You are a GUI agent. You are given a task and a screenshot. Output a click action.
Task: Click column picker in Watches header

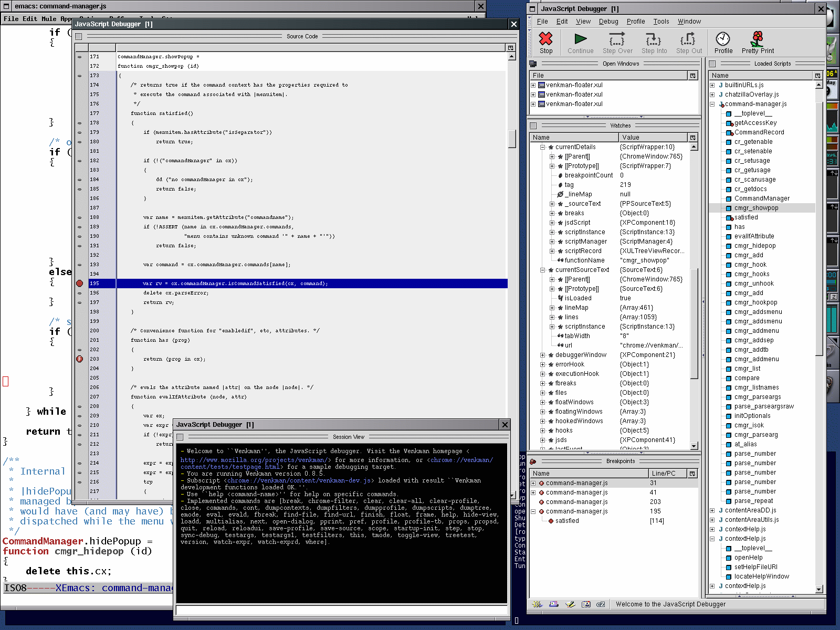point(693,138)
